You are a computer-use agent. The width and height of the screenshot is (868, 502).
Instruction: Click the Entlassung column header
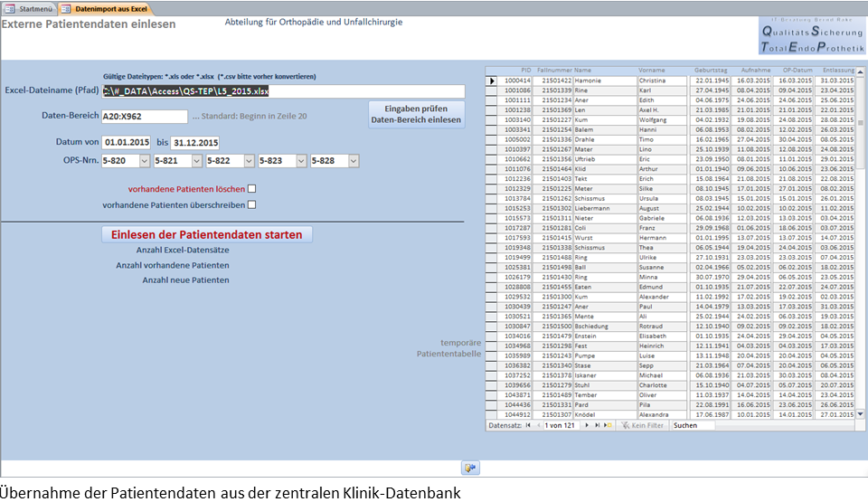pos(838,71)
